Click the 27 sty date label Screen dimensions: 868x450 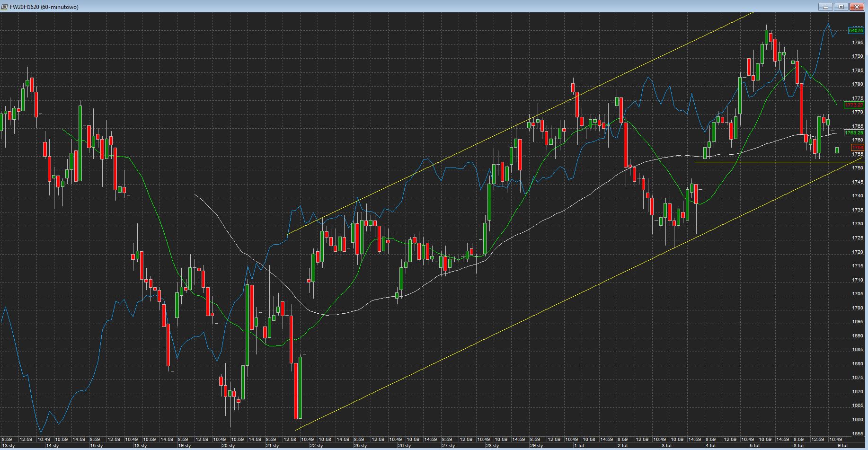[449, 446]
